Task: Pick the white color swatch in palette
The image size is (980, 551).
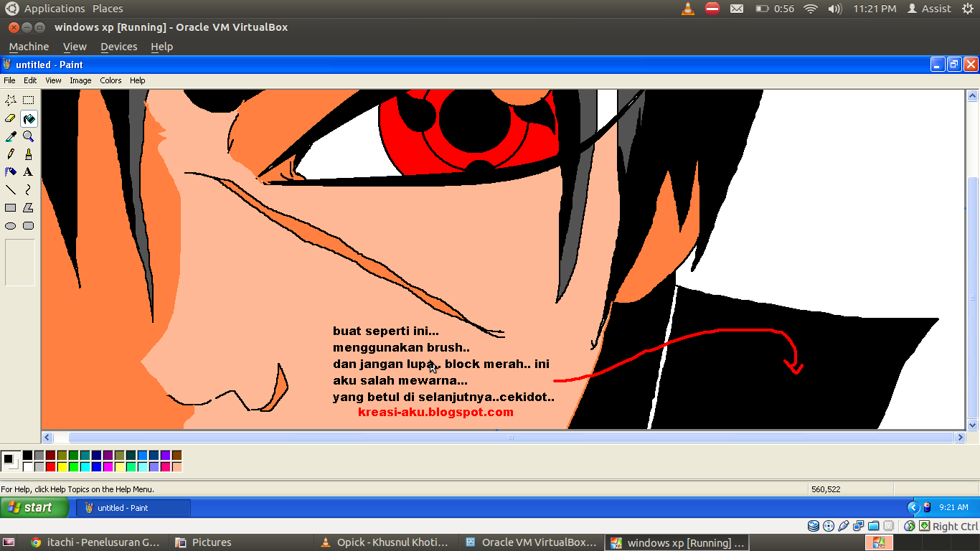Action: pyautogui.click(x=27, y=467)
